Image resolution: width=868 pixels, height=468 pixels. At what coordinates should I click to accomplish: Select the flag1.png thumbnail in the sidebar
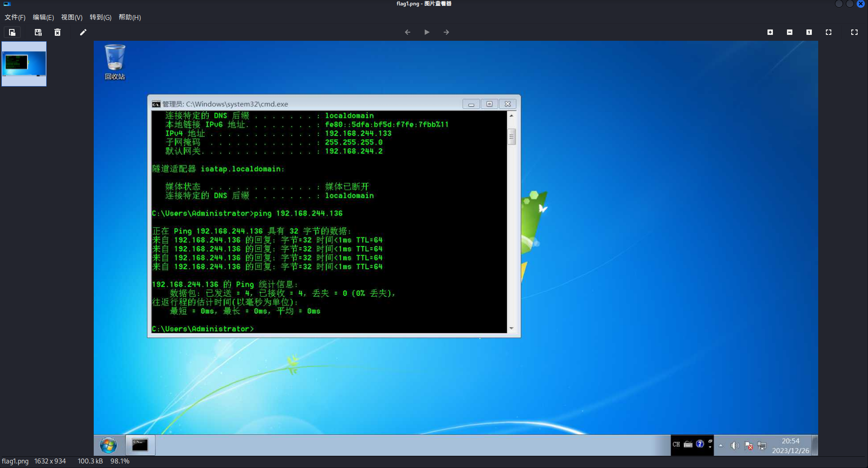click(24, 64)
